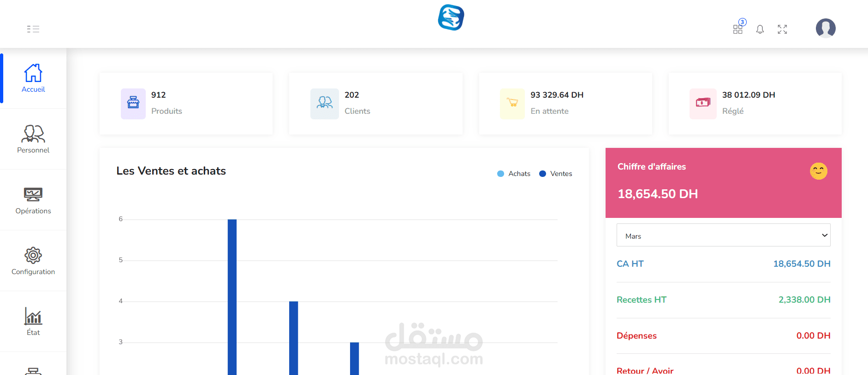Click the Réglé cash icon

(703, 104)
